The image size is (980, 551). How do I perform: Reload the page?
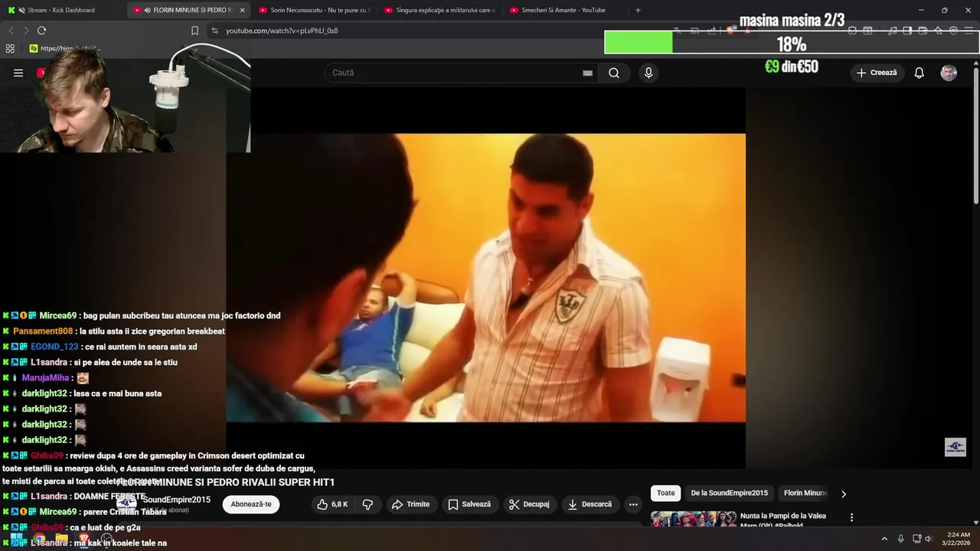[41, 31]
